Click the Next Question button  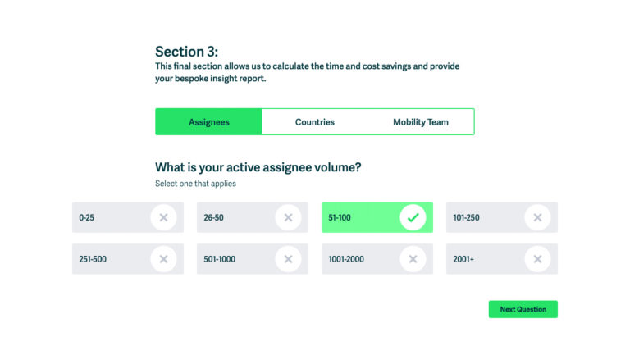click(523, 309)
